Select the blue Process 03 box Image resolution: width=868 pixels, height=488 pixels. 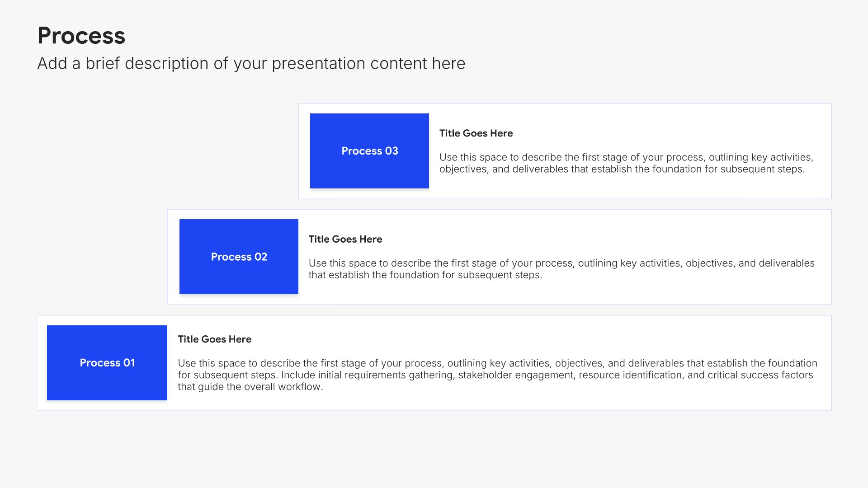pos(369,151)
